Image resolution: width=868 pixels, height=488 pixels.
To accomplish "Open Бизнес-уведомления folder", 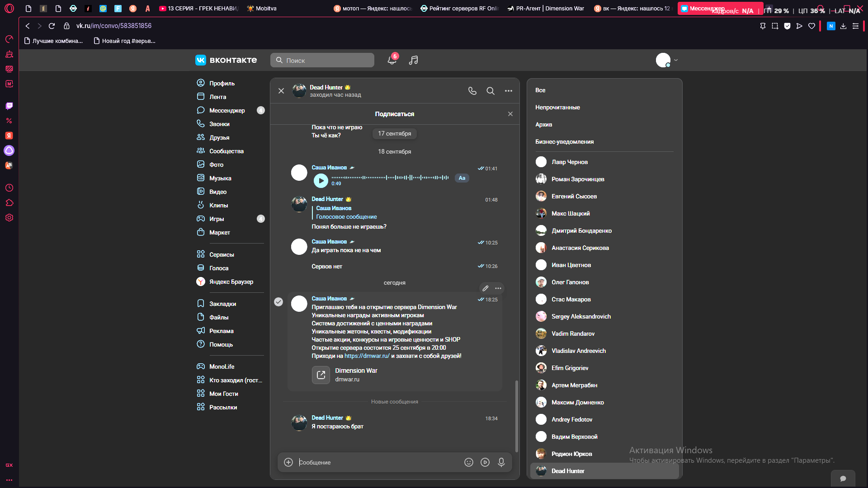I will click(x=564, y=142).
